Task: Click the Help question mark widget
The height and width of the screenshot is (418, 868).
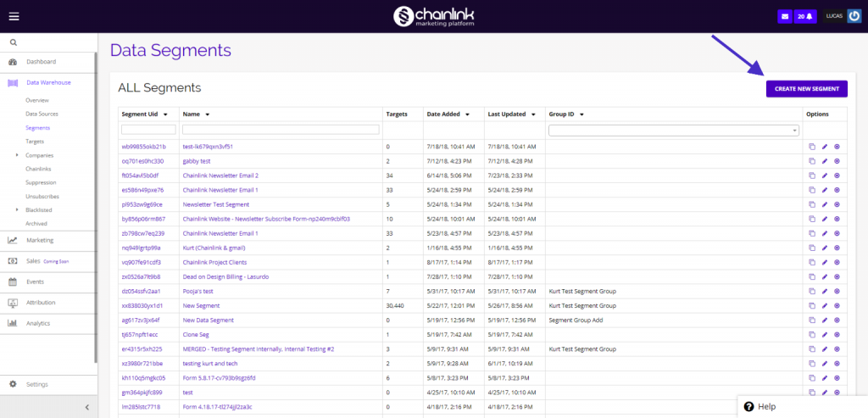Action: coord(748,407)
